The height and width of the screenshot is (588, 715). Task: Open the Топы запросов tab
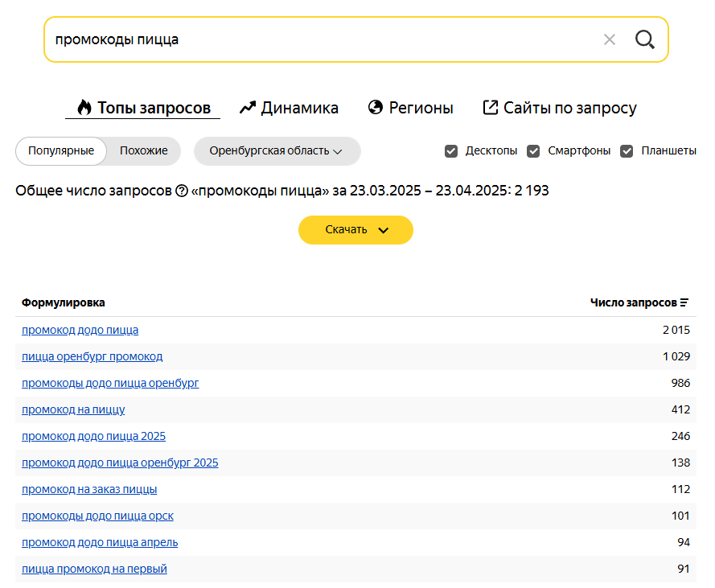pos(143,108)
